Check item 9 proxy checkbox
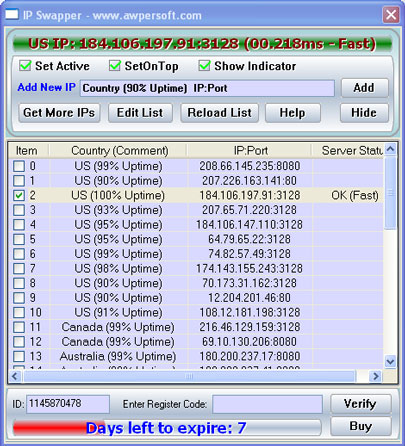405x446 pixels. 19,298
